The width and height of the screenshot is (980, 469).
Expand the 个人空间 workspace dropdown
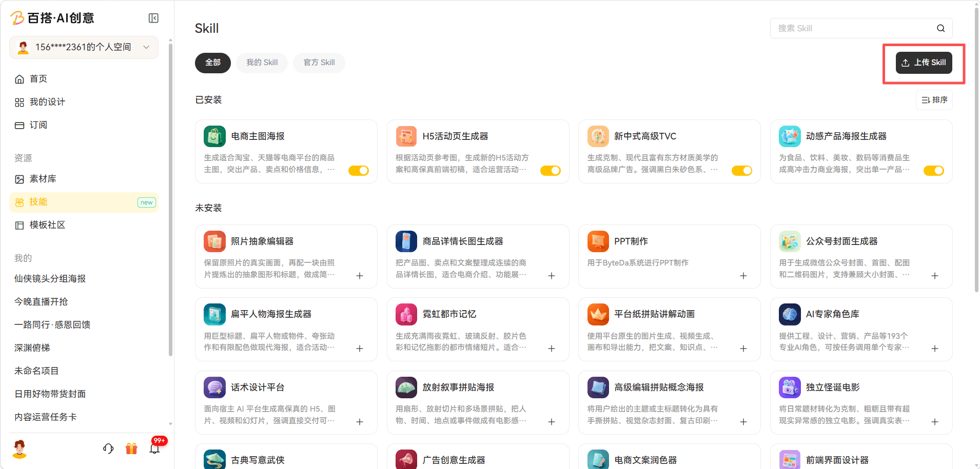84,47
